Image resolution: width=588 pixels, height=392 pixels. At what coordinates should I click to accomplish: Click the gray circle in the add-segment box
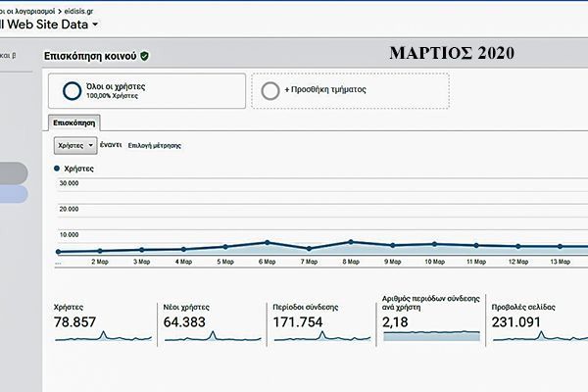click(x=270, y=90)
